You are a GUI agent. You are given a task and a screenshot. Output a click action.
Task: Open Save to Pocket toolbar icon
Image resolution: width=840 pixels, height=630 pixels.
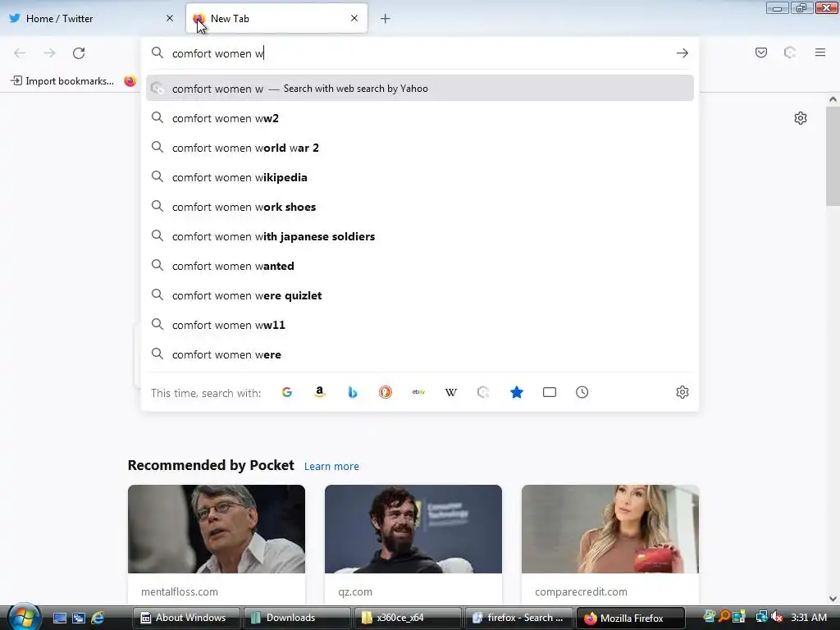tap(760, 52)
